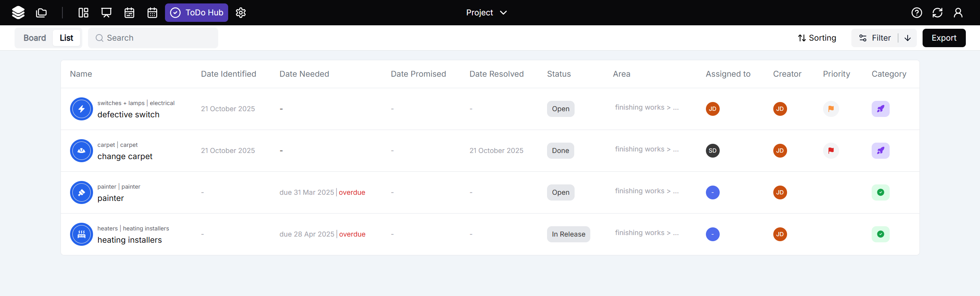Click the heating installers radiator icon
The image size is (980, 296).
tap(82, 234)
